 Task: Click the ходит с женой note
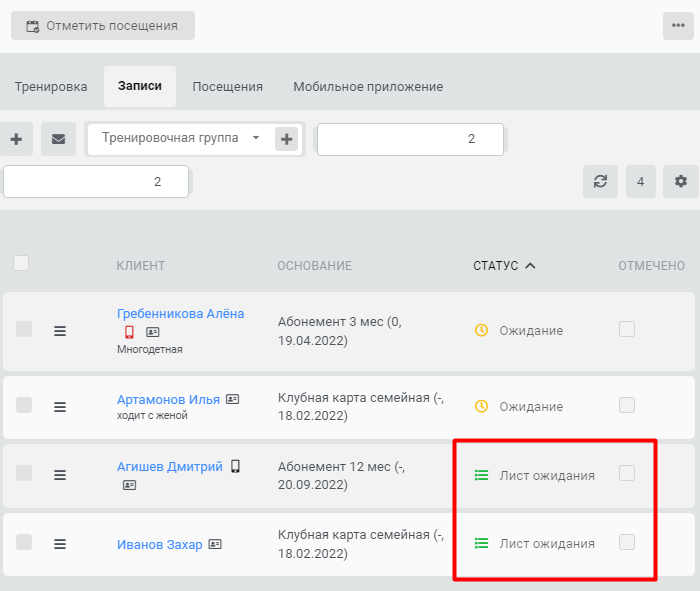coord(152,415)
